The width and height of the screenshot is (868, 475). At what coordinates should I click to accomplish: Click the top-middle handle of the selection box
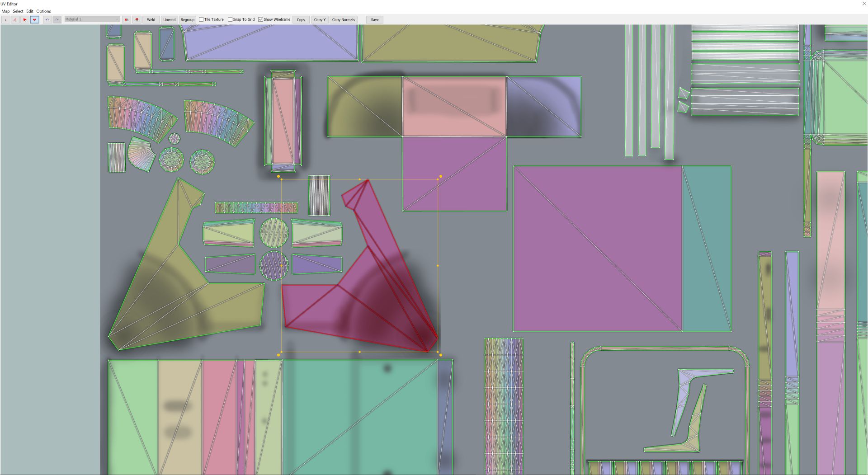[x=359, y=179]
